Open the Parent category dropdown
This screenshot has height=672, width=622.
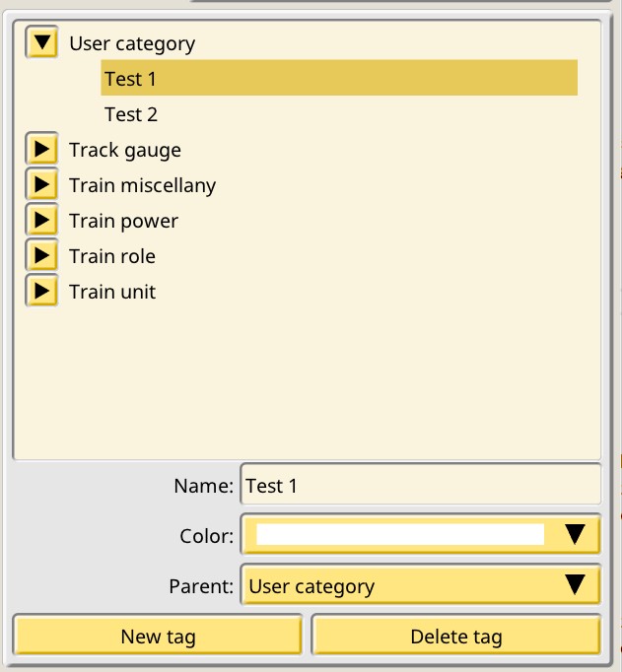click(421, 585)
